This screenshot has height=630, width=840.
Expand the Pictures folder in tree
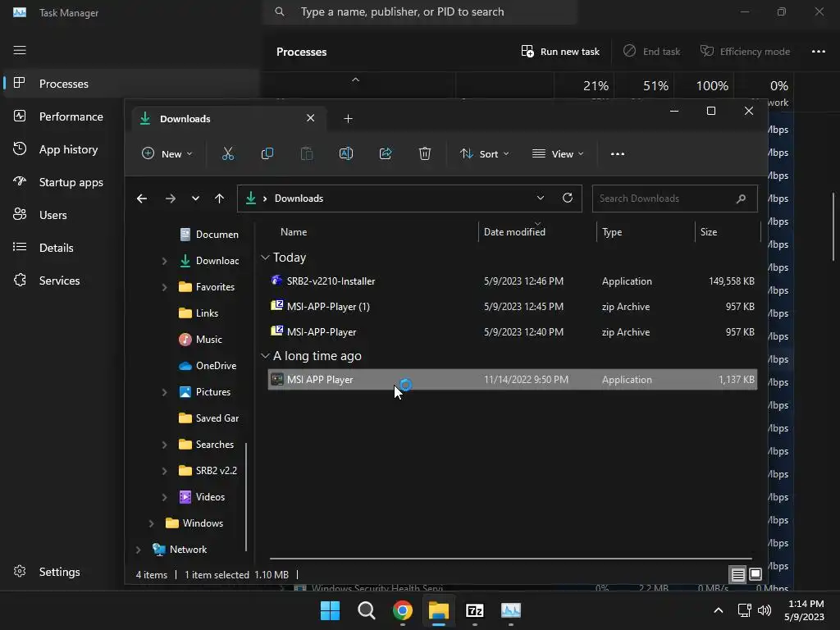pos(164,392)
